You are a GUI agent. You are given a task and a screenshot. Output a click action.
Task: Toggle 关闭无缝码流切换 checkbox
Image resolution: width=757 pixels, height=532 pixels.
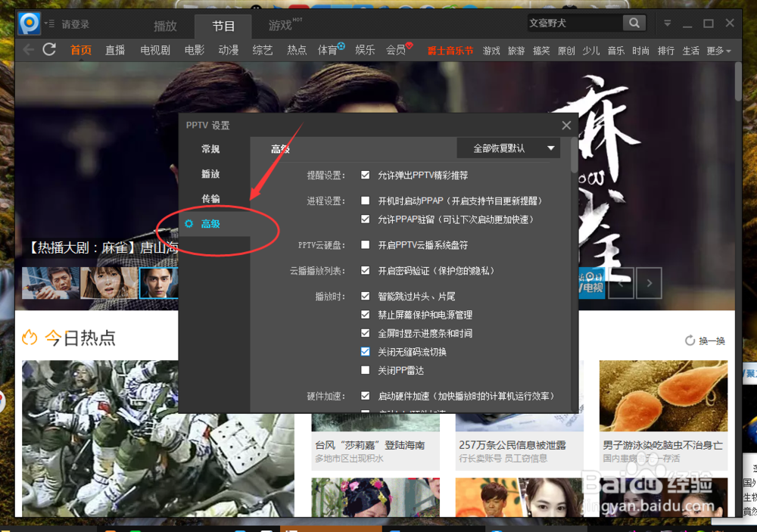(x=366, y=351)
